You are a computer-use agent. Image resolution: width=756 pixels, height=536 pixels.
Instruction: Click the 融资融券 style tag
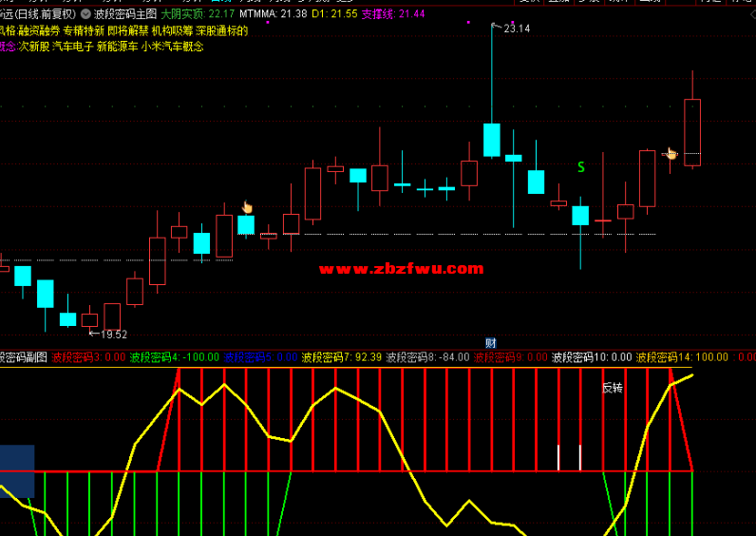tap(39, 30)
